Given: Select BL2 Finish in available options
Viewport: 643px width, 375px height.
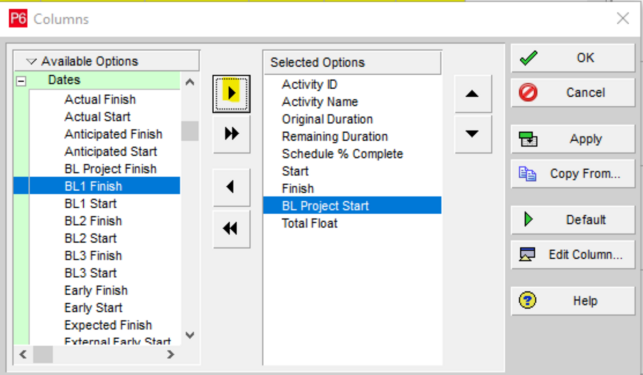Looking at the screenshot, I should [93, 221].
